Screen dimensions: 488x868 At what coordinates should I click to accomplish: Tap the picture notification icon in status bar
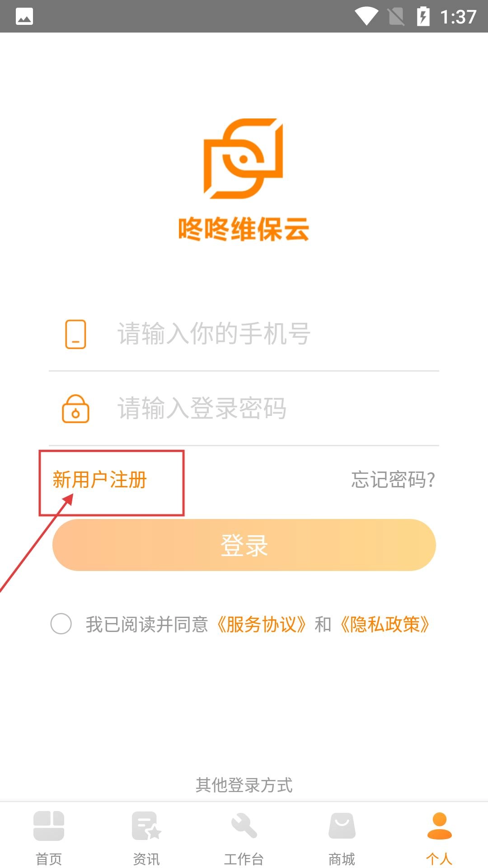click(24, 17)
